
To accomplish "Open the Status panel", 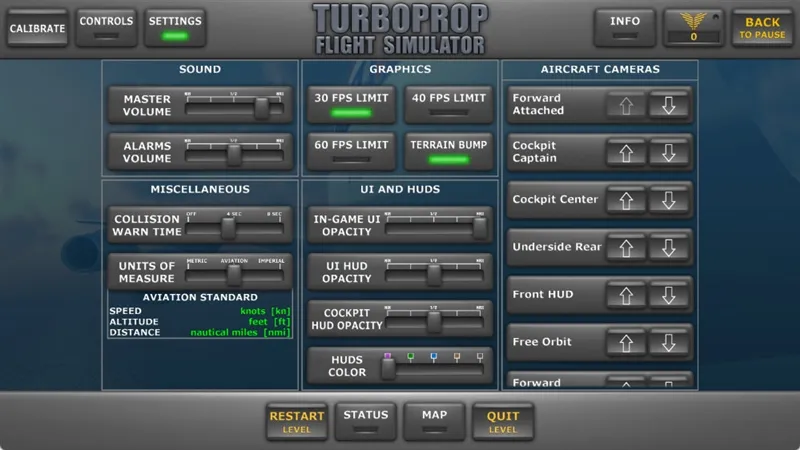I will (x=365, y=421).
